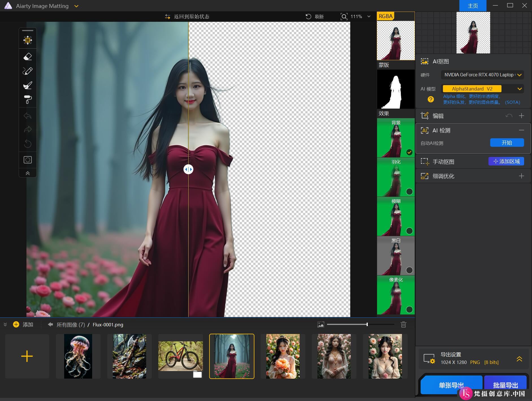Screen dimensions: 532x401
Task: Select the woman with gold necklace thumbnail
Action: point(334,356)
